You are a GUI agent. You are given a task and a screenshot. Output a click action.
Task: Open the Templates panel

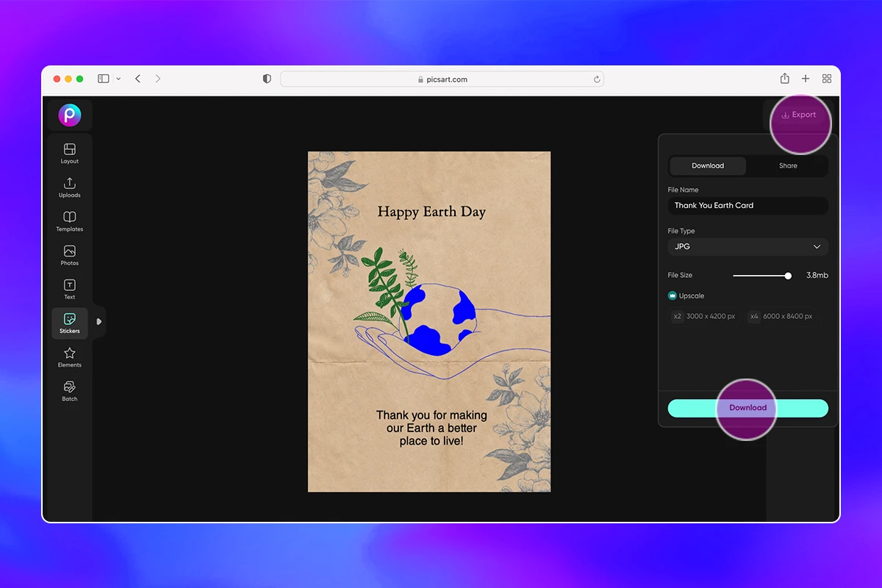pyautogui.click(x=69, y=220)
